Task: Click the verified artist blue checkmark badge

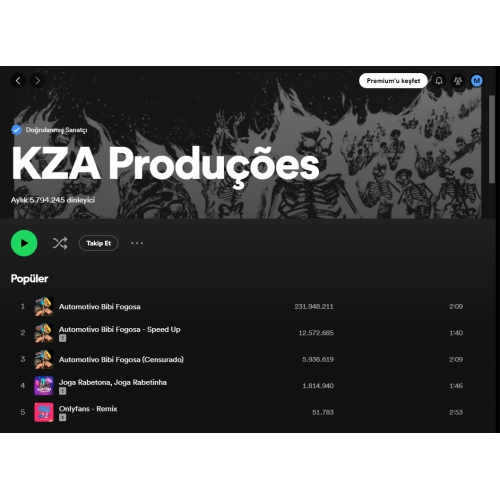Action: (16, 130)
